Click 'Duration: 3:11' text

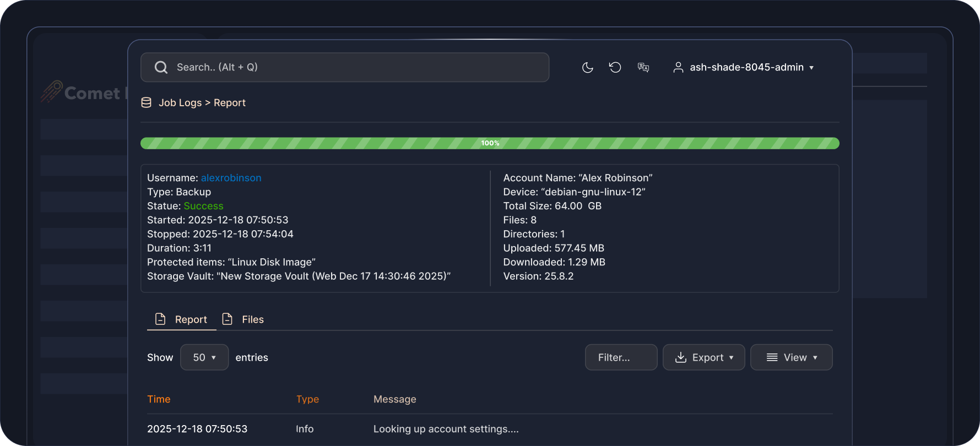179,248
